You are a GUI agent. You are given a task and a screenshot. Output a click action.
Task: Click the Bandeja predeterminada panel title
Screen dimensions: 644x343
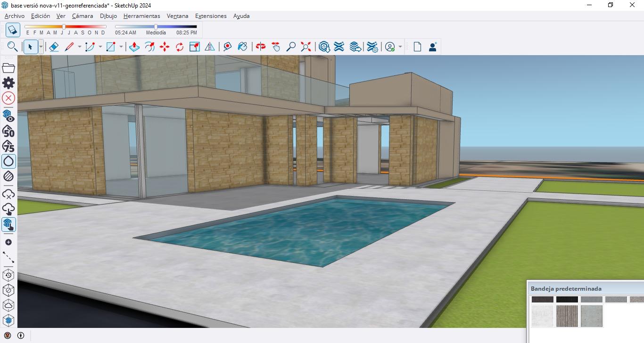566,288
